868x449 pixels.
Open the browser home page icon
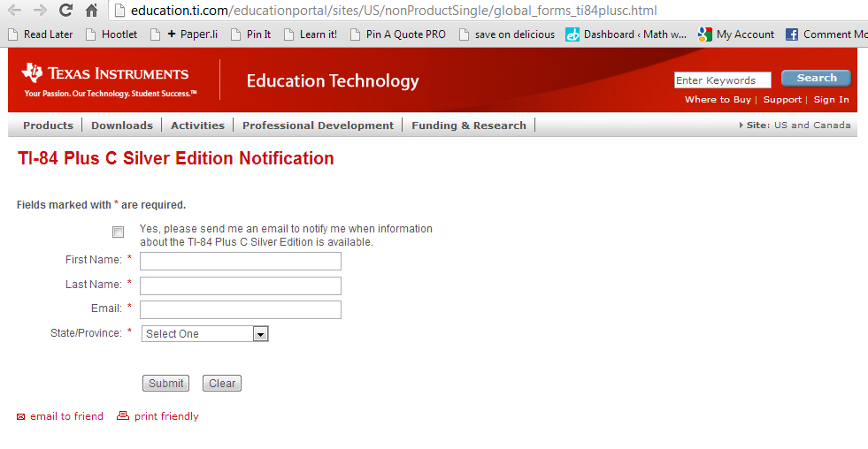pyautogui.click(x=92, y=10)
